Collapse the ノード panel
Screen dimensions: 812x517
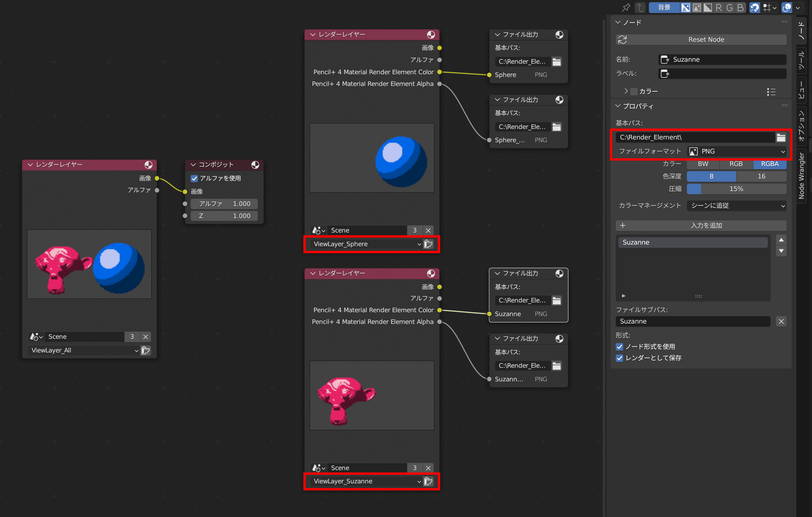pyautogui.click(x=618, y=22)
